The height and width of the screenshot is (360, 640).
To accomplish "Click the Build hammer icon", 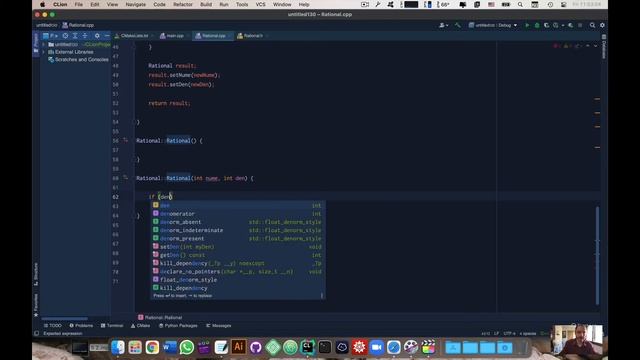I will pyautogui.click(x=458, y=25).
